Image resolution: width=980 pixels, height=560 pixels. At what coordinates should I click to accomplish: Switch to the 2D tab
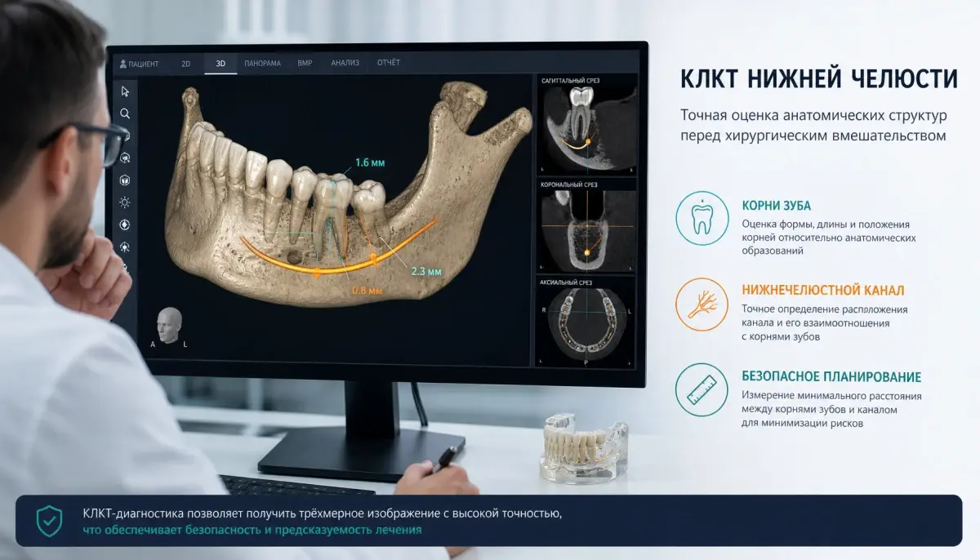[x=186, y=63]
